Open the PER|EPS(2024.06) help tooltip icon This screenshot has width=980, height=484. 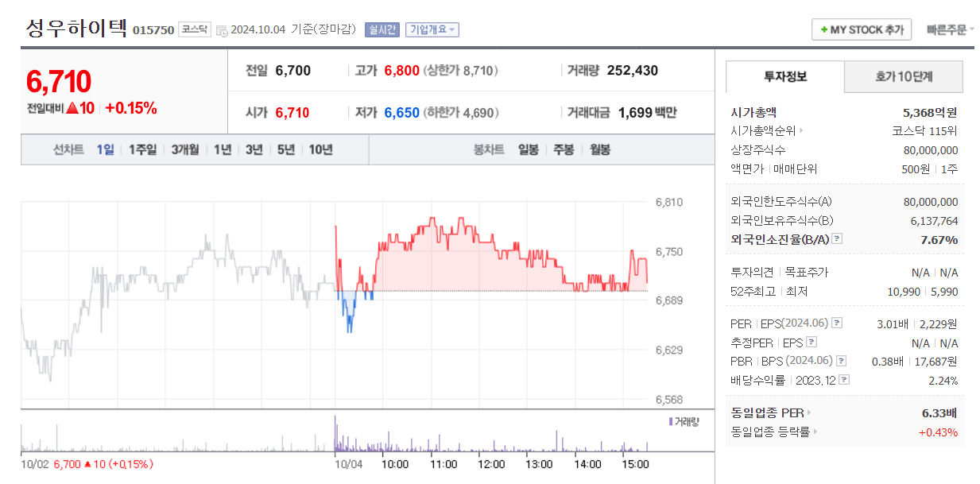click(837, 323)
